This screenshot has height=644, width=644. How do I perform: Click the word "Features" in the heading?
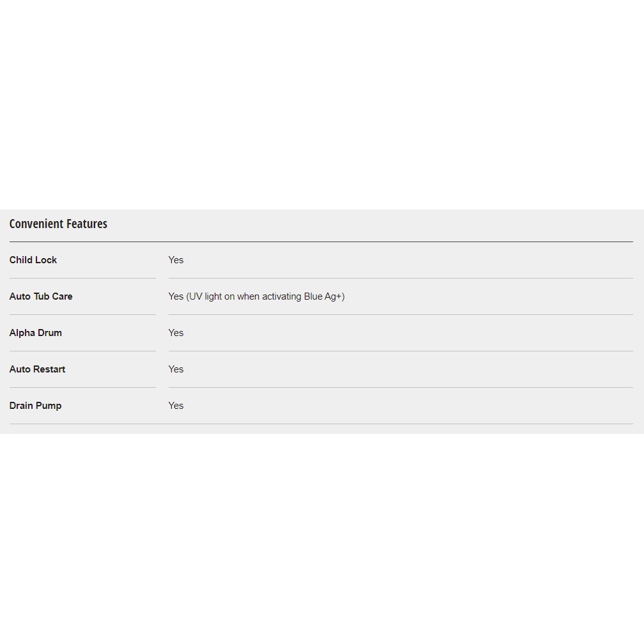click(x=87, y=224)
